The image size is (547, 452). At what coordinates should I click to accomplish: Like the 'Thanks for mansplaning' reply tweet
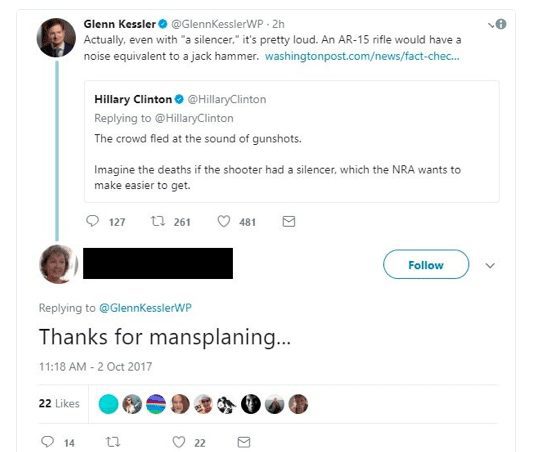(x=179, y=442)
